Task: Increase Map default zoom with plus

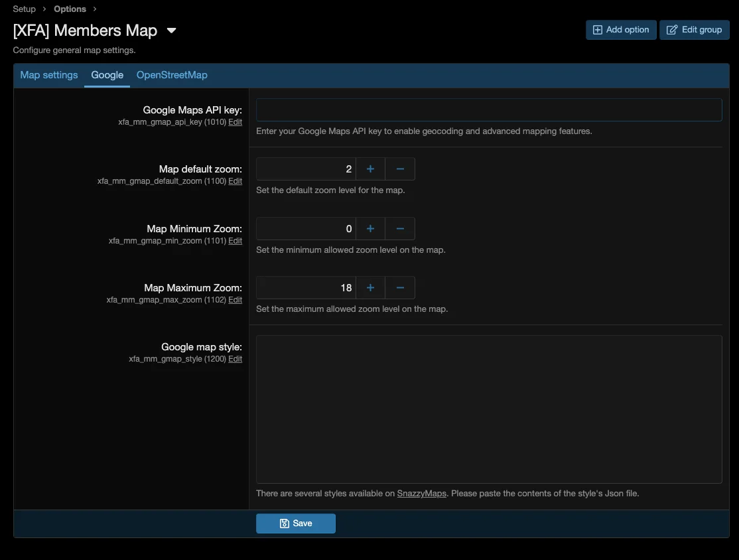Action: click(x=370, y=169)
